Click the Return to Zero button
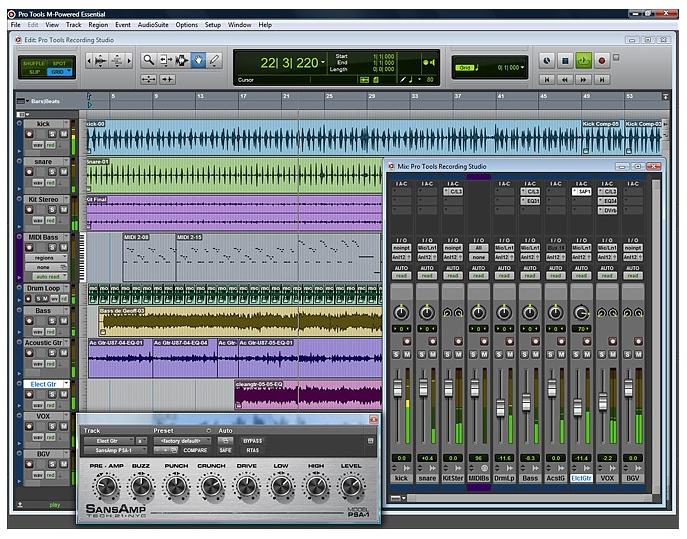687x539 pixels. [547, 79]
